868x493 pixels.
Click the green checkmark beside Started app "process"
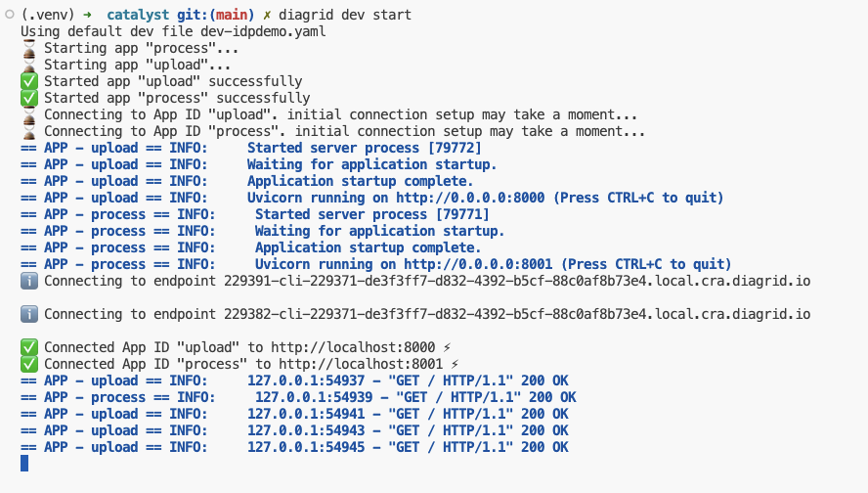click(28, 98)
